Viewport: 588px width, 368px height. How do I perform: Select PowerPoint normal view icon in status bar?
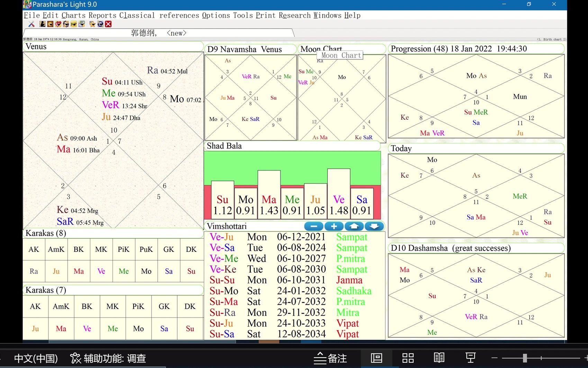point(377,358)
